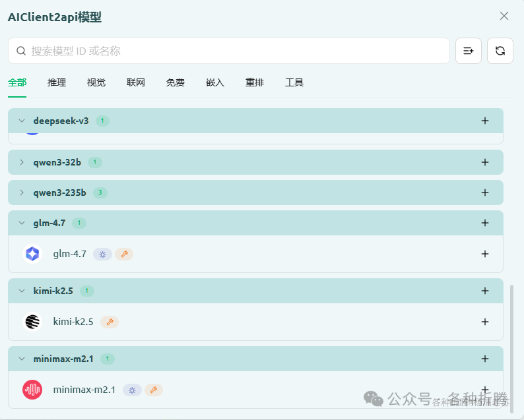Collapse the deepseek-v3 group
Viewport: 524px width, 420px height.
[22, 121]
